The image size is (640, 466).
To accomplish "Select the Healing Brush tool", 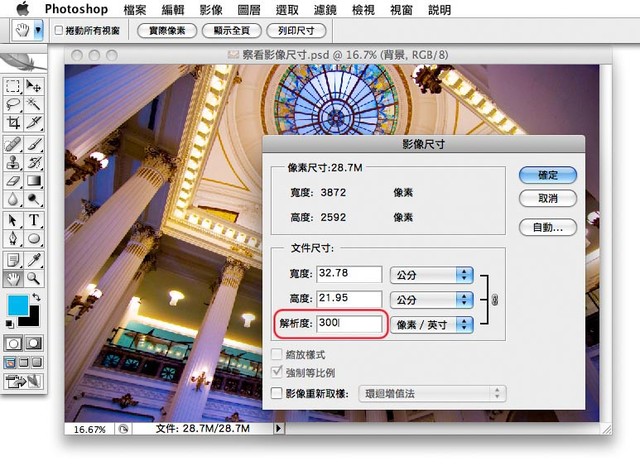I will [13, 144].
